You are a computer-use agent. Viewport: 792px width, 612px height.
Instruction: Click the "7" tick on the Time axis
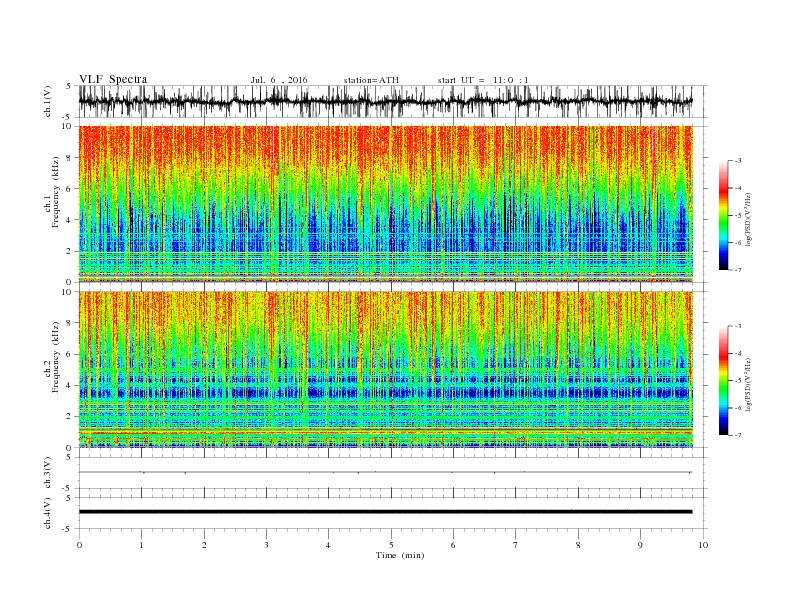click(516, 545)
